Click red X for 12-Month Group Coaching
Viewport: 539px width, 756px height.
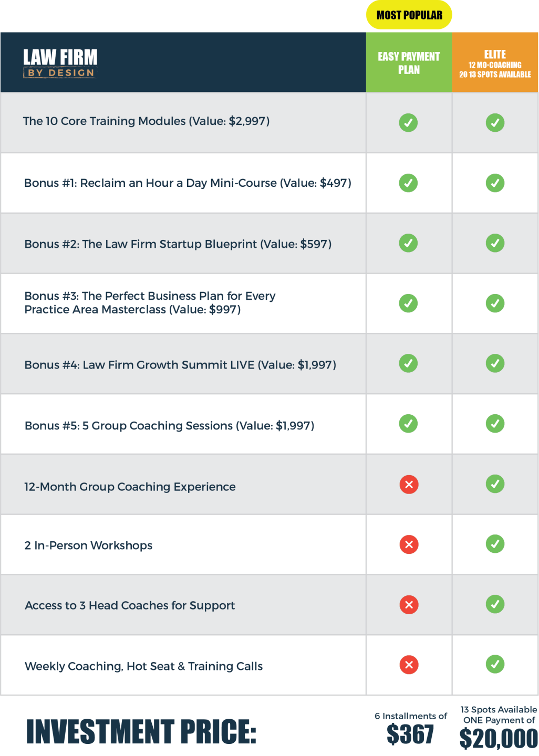409,484
